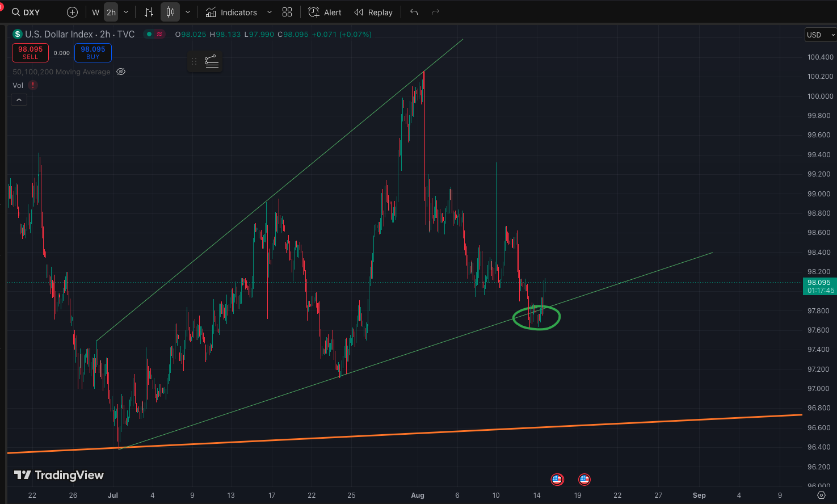837x504 pixels.
Task: Click the first US flag economic event marker
Action: (x=557, y=480)
